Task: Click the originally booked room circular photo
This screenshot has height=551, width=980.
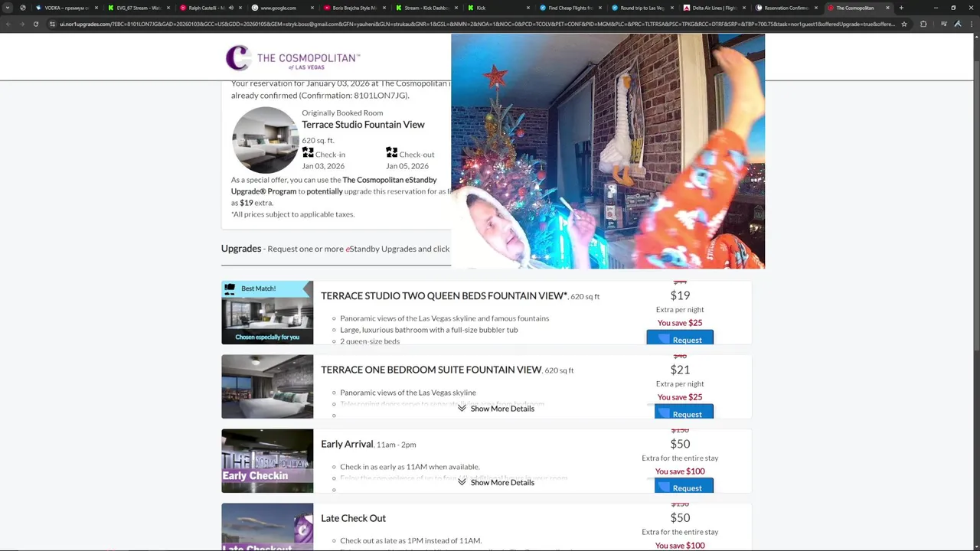Action: point(266,140)
